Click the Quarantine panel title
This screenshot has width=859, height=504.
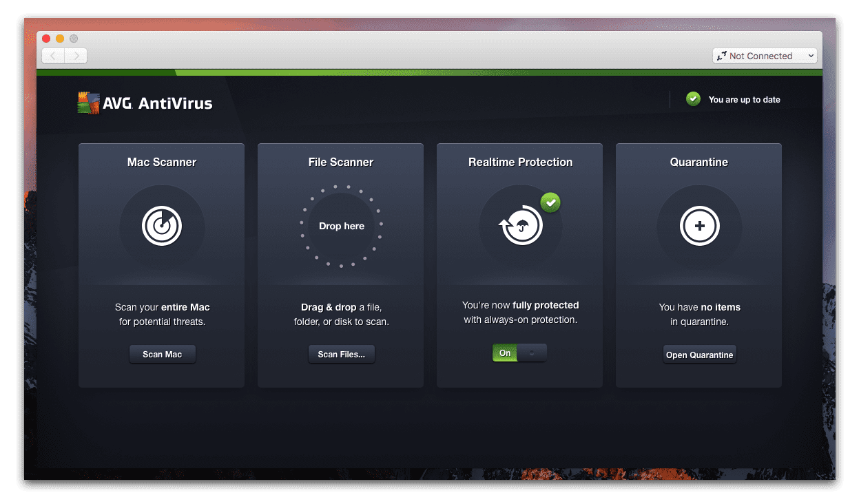(x=699, y=162)
